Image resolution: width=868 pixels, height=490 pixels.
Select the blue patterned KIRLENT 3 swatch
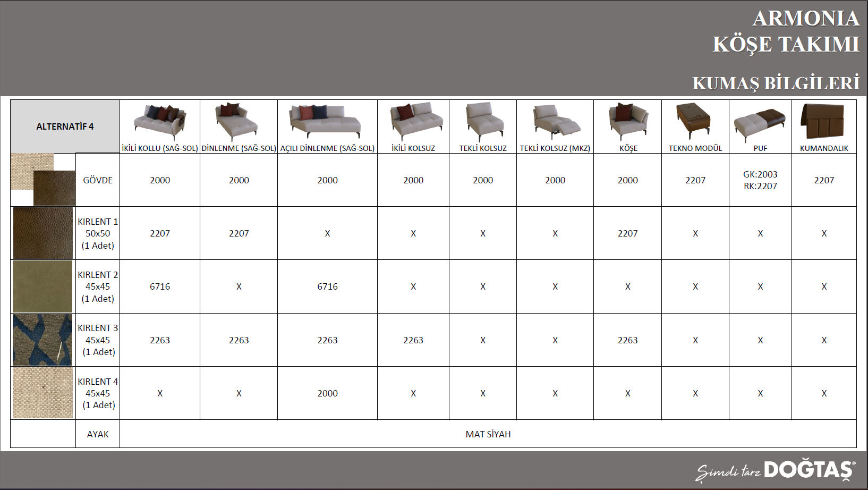pyautogui.click(x=42, y=340)
